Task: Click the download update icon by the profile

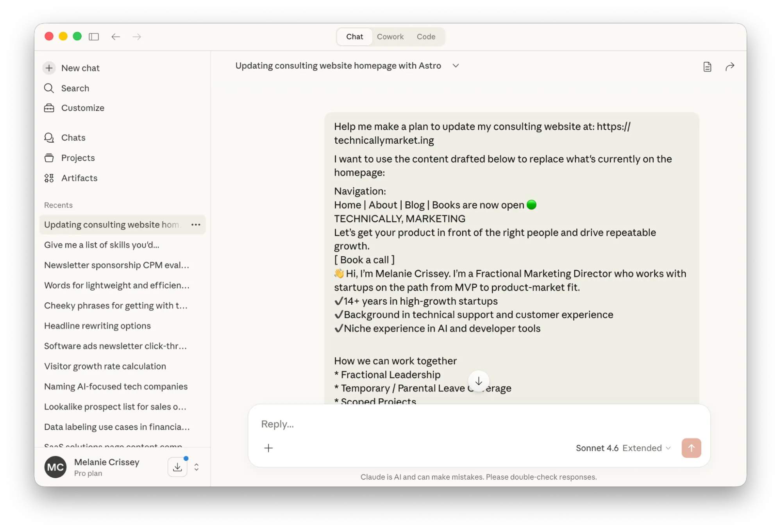Action: 177,467
